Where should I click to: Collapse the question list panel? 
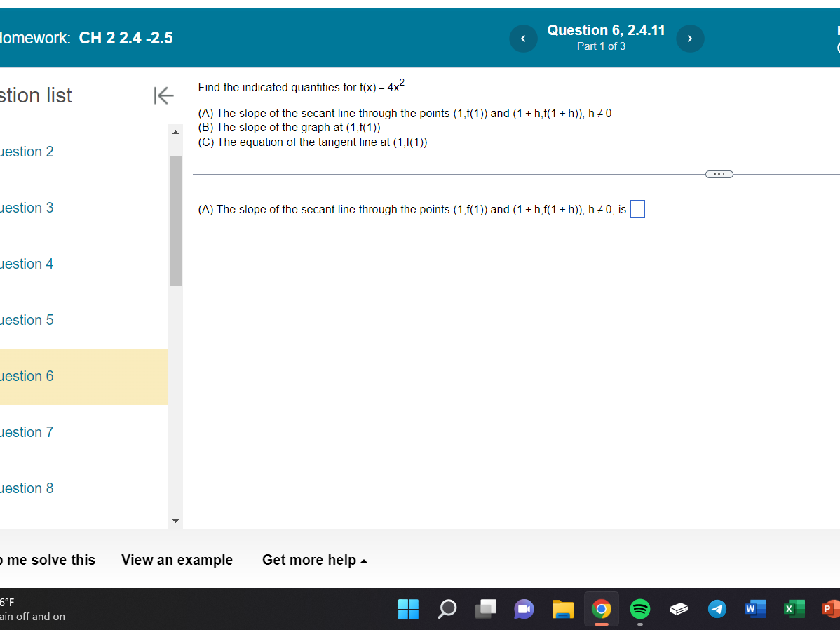coord(163,96)
